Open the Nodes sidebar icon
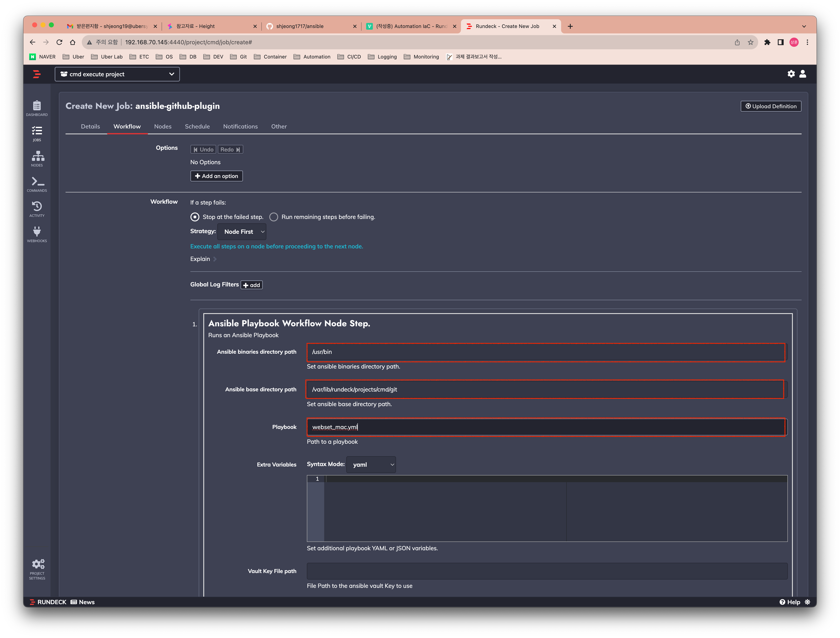The width and height of the screenshot is (840, 638). pos(37,159)
